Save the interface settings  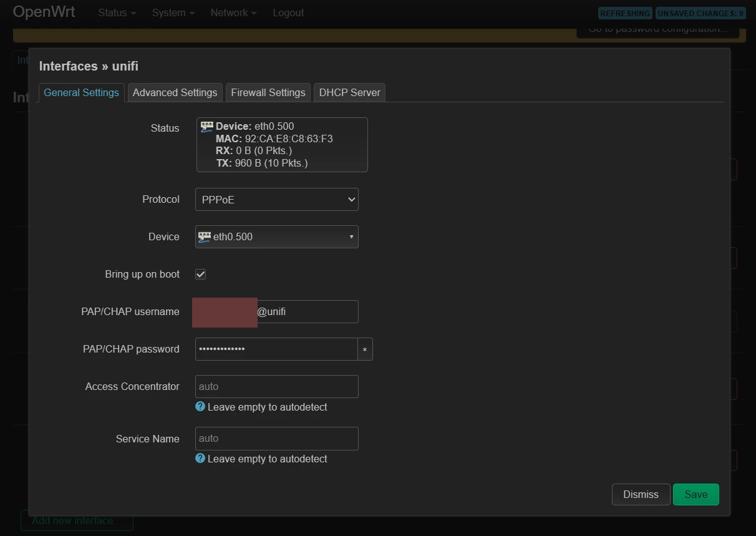pyautogui.click(x=695, y=494)
